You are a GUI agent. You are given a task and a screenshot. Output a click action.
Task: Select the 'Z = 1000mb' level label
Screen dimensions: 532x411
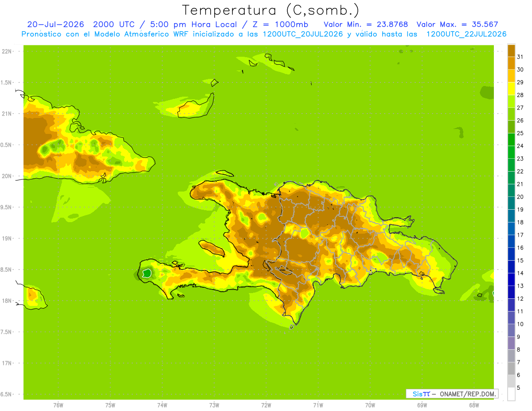[x=280, y=24]
